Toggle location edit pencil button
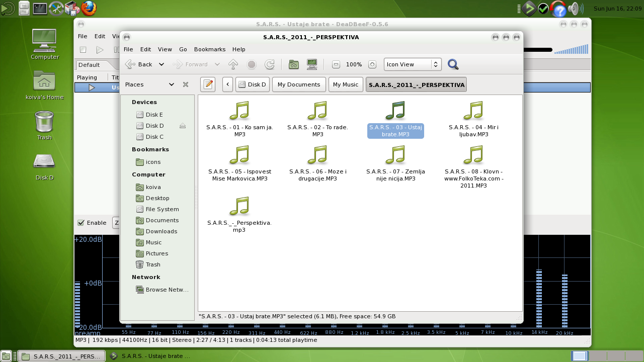Screen dimensions: 644x362 click(x=208, y=84)
